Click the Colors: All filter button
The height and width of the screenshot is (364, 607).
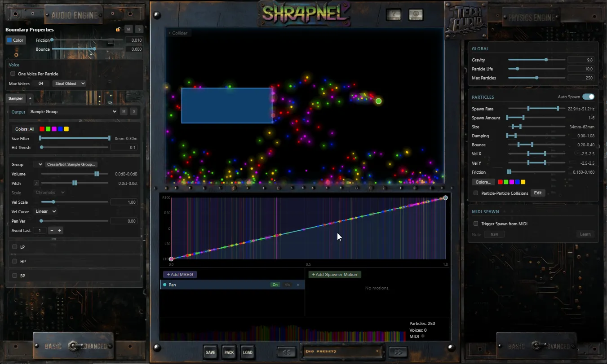coord(25,129)
